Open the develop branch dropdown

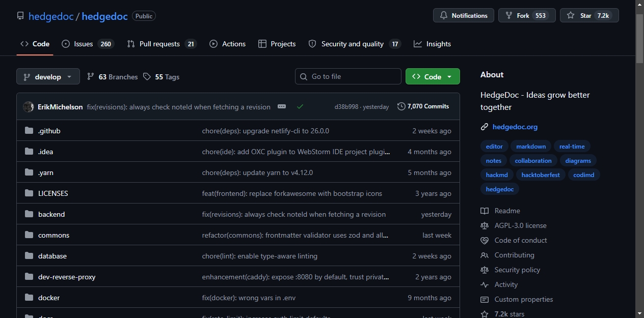tap(48, 77)
